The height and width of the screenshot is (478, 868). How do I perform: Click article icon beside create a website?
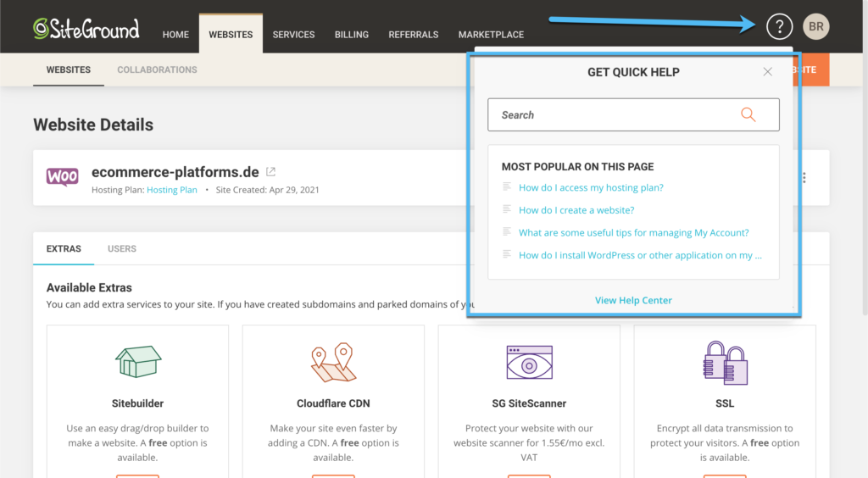(507, 209)
